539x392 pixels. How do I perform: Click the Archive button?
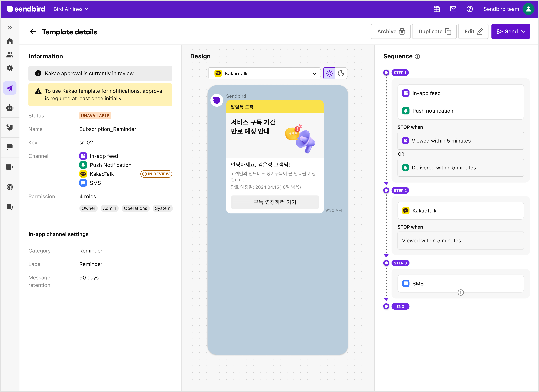pos(391,31)
